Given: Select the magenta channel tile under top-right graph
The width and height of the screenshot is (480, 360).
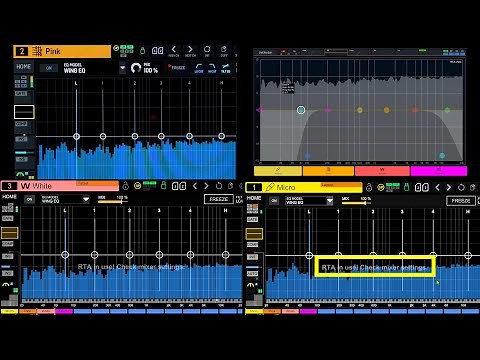Looking at the screenshot, I should (439, 171).
